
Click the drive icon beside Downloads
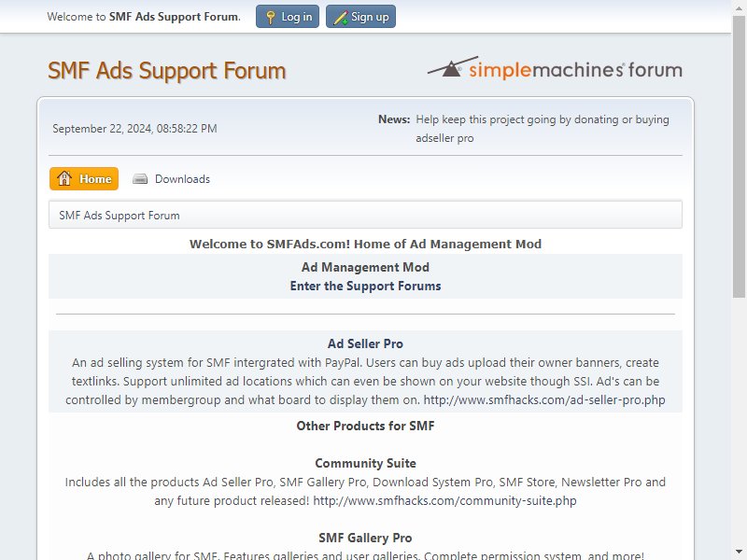point(140,179)
